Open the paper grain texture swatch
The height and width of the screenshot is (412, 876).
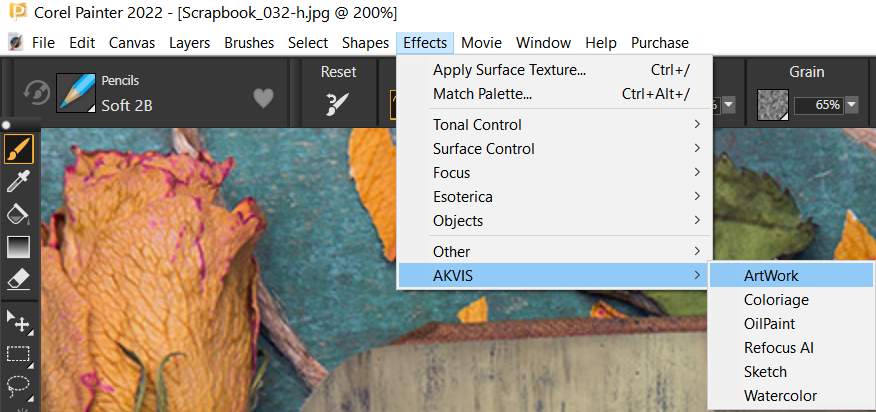(773, 105)
